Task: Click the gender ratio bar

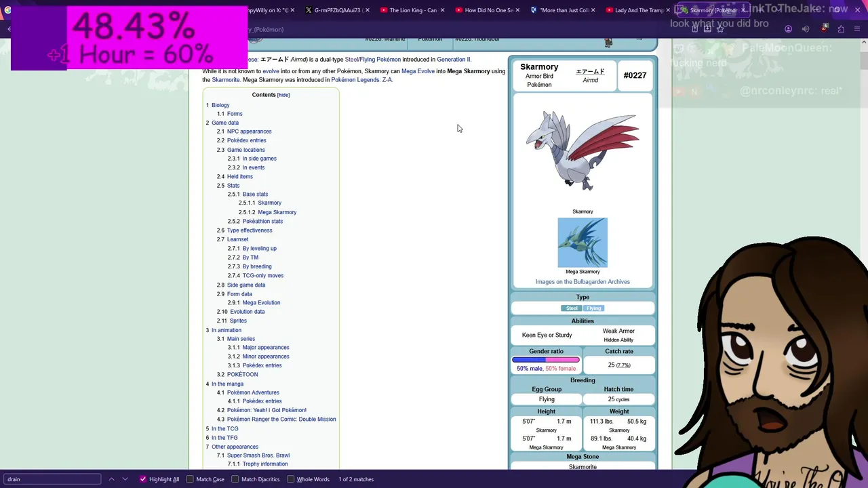Action: (546, 360)
